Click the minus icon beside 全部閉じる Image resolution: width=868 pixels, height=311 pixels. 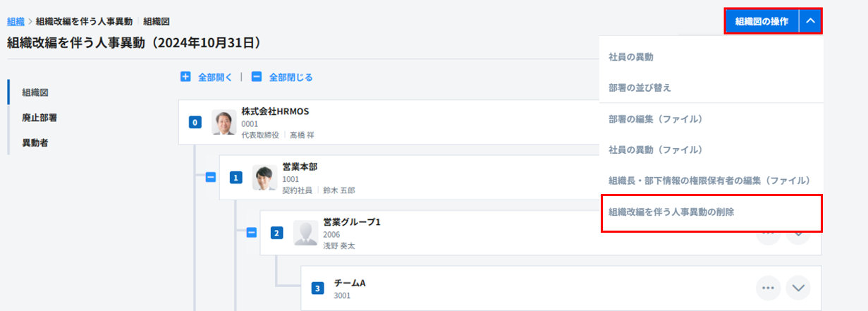(x=257, y=77)
